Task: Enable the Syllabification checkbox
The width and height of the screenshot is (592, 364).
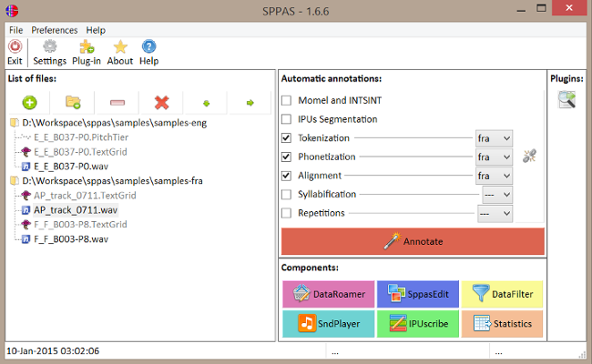Action: pyautogui.click(x=287, y=194)
